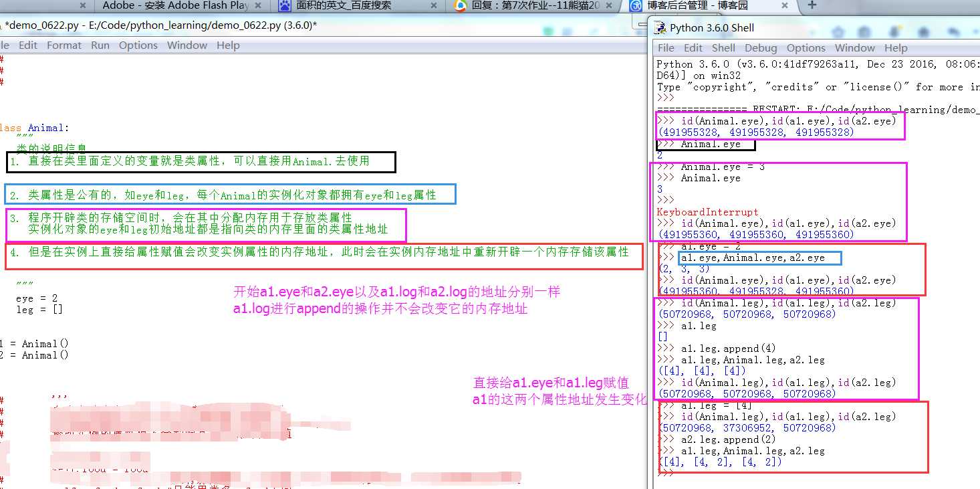980x489 pixels.
Task: Click the 博客后台管理 tab favicon
Action: click(635, 5)
